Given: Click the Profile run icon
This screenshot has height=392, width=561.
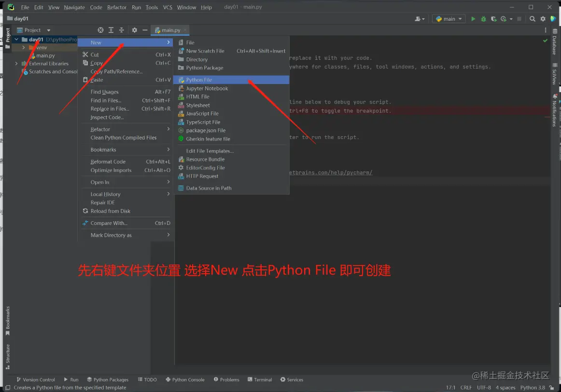Looking at the screenshot, I should [504, 19].
